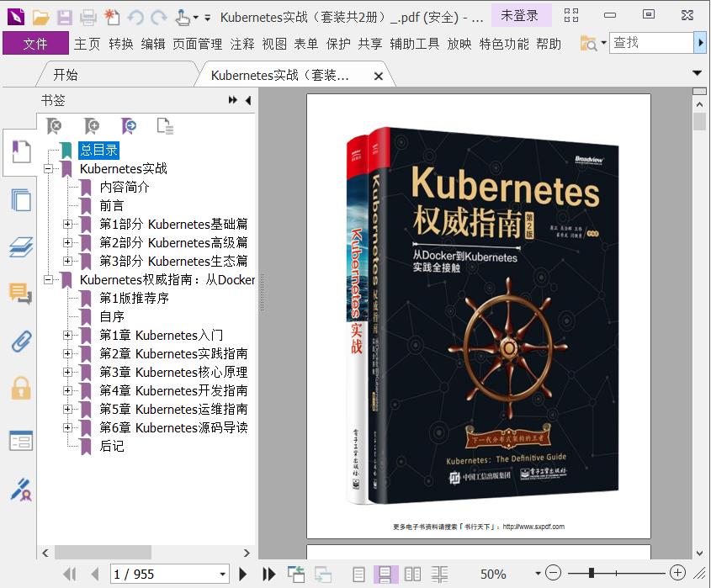711x588 pixels.
Task: Redo the last action
Action: pos(159,17)
